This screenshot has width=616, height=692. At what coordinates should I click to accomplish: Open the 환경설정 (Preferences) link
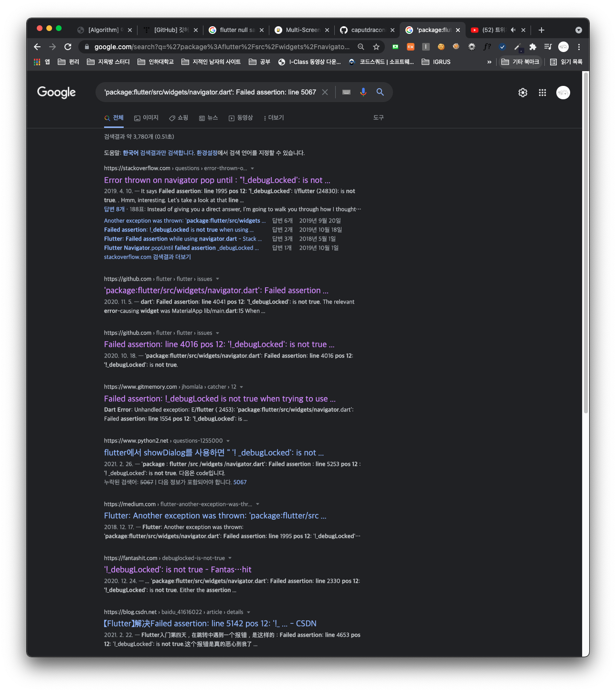tap(207, 153)
